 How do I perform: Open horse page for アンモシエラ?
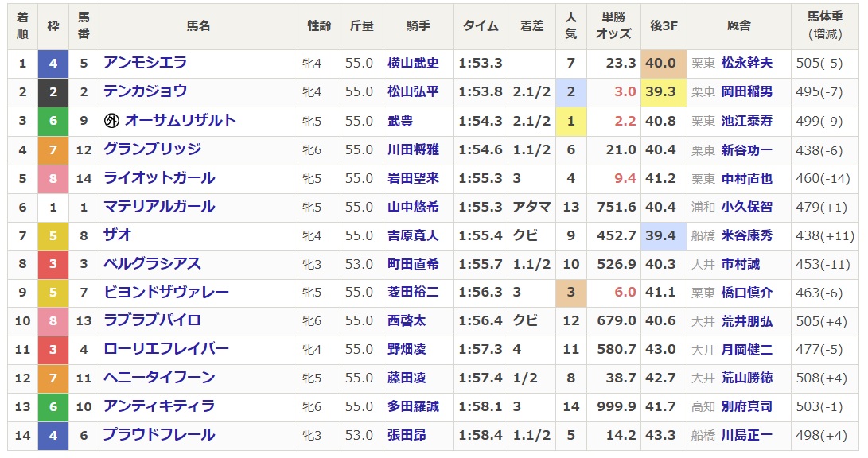click(145, 63)
